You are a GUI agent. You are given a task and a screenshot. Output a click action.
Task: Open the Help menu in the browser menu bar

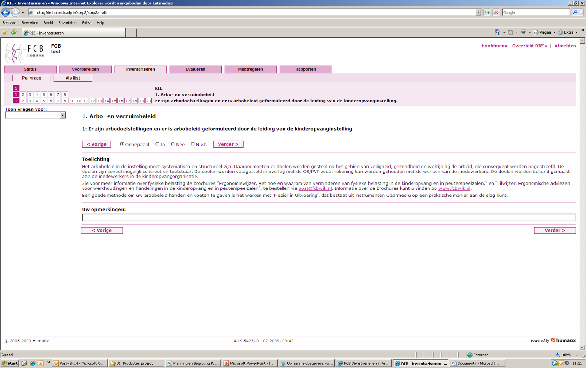coord(100,23)
